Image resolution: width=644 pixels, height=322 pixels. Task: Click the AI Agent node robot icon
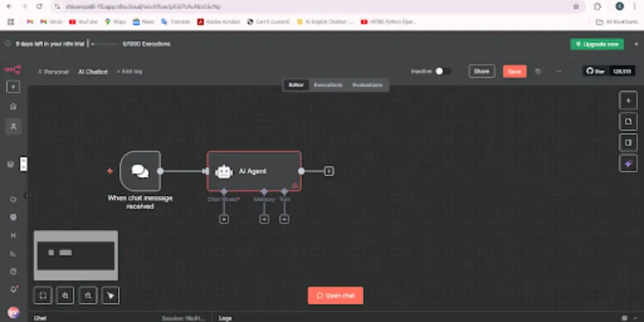click(x=223, y=171)
